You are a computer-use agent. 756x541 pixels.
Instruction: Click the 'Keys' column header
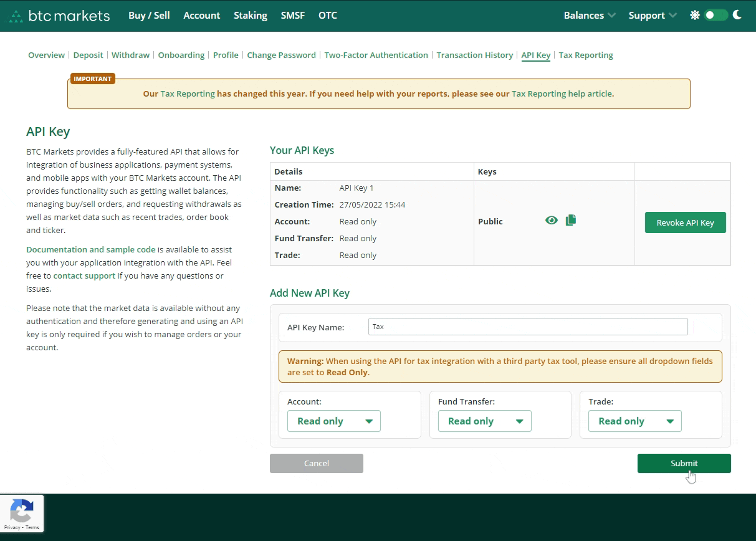click(487, 171)
